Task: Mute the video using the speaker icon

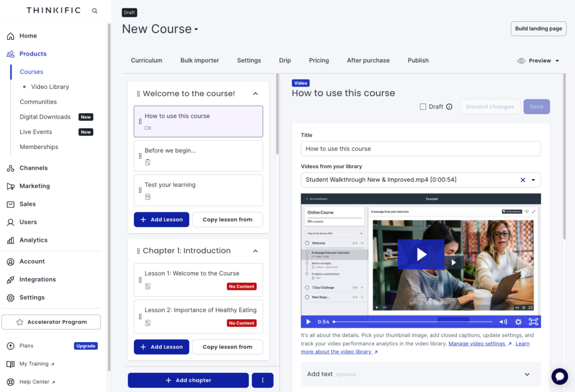Action: coord(503,321)
